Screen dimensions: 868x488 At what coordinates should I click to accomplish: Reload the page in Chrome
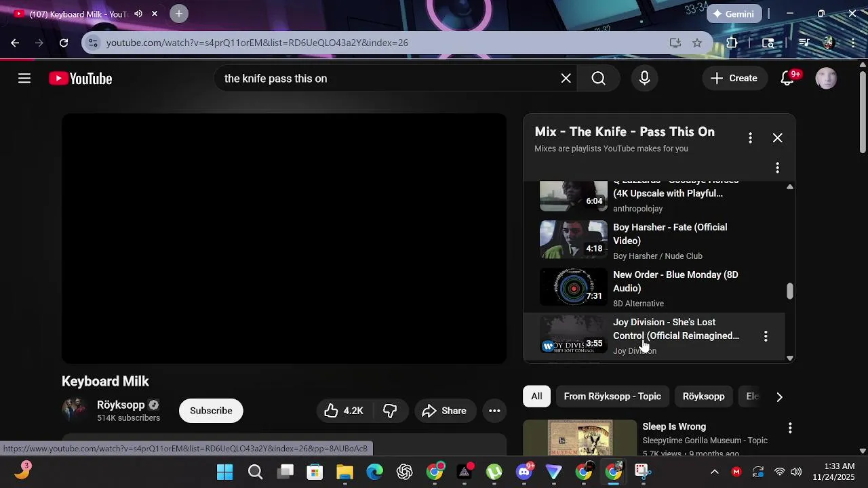tap(64, 43)
